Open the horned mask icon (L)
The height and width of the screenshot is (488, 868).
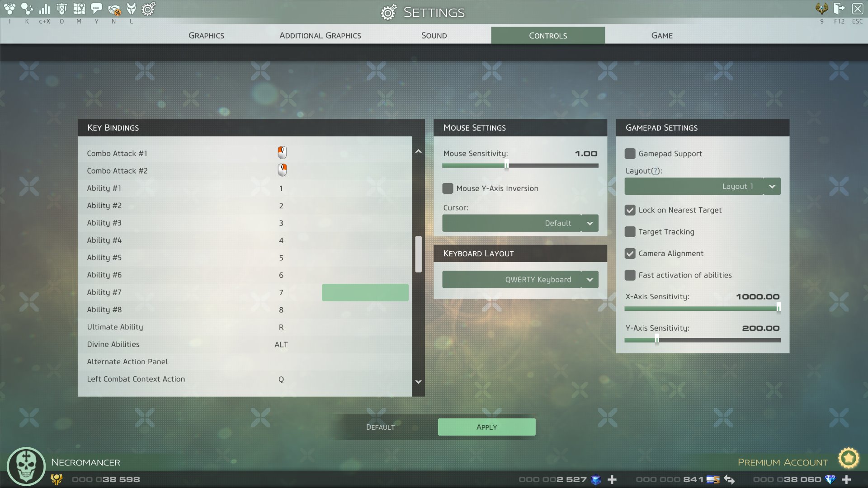[x=131, y=8]
